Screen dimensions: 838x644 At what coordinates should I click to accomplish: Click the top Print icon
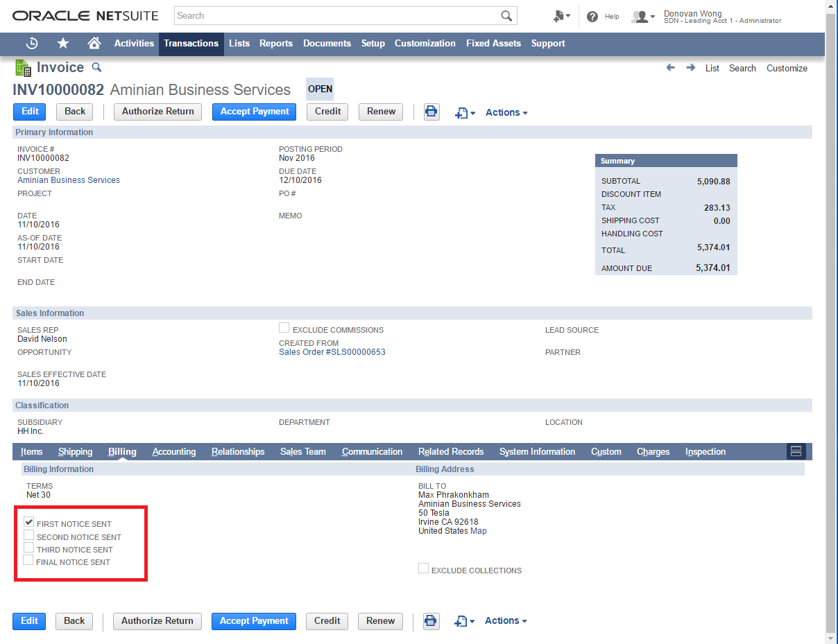431,112
